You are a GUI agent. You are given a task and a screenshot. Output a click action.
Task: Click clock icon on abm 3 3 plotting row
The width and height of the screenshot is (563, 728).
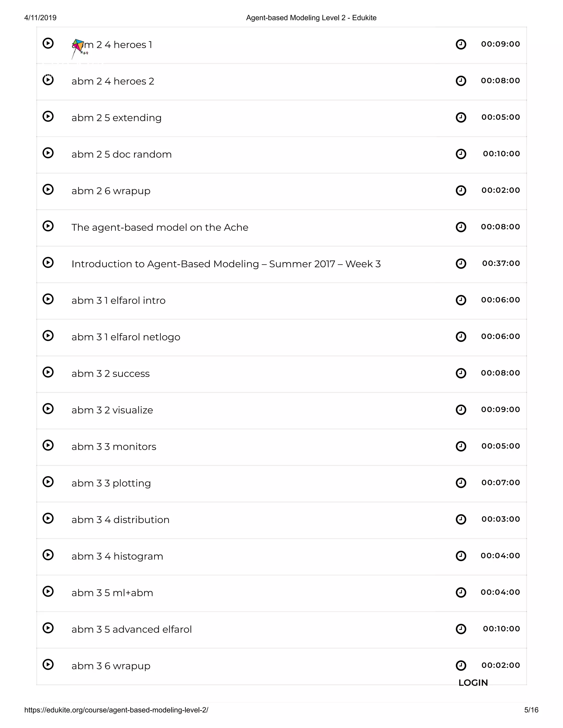click(461, 483)
